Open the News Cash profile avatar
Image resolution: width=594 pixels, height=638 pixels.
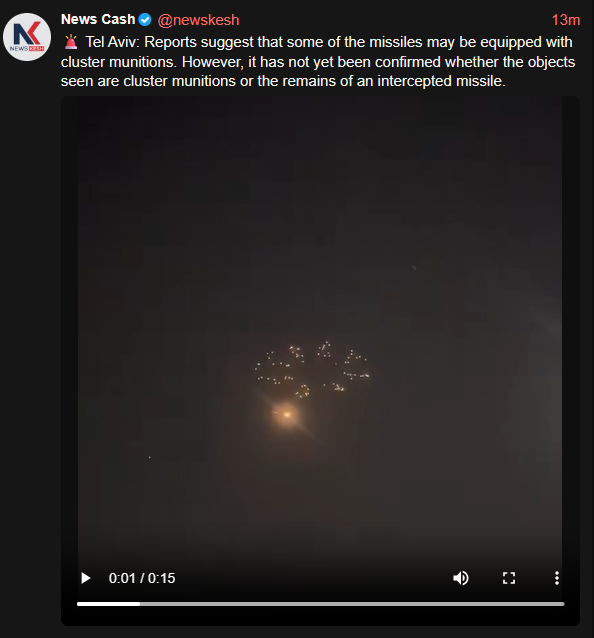click(27, 37)
